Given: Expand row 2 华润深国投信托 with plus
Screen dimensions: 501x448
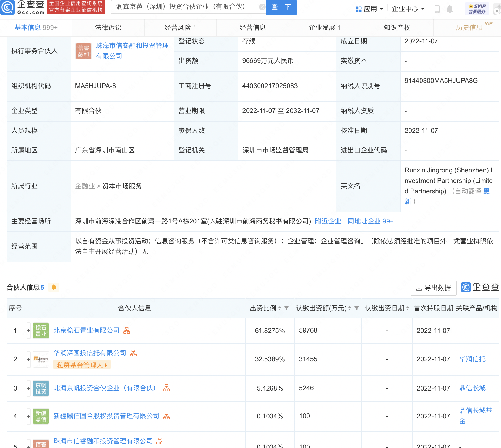Looking at the screenshot, I should tap(28, 359).
